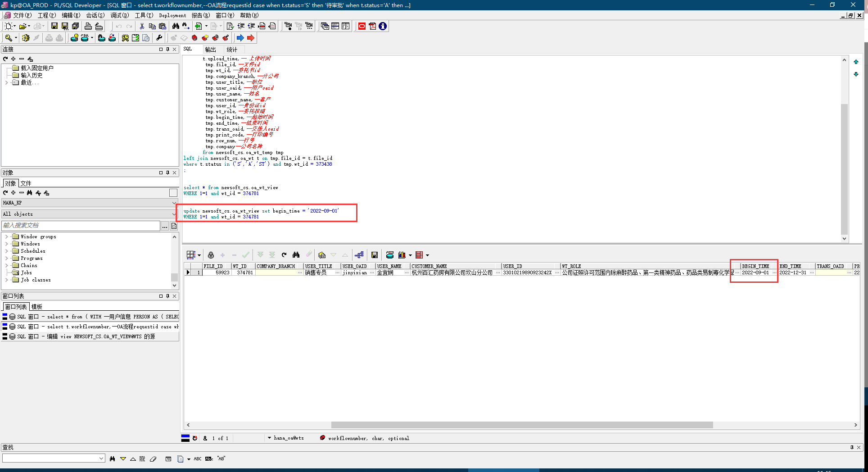
Task: Click the Chart graph icon in grid toolbar
Action: click(x=402, y=255)
